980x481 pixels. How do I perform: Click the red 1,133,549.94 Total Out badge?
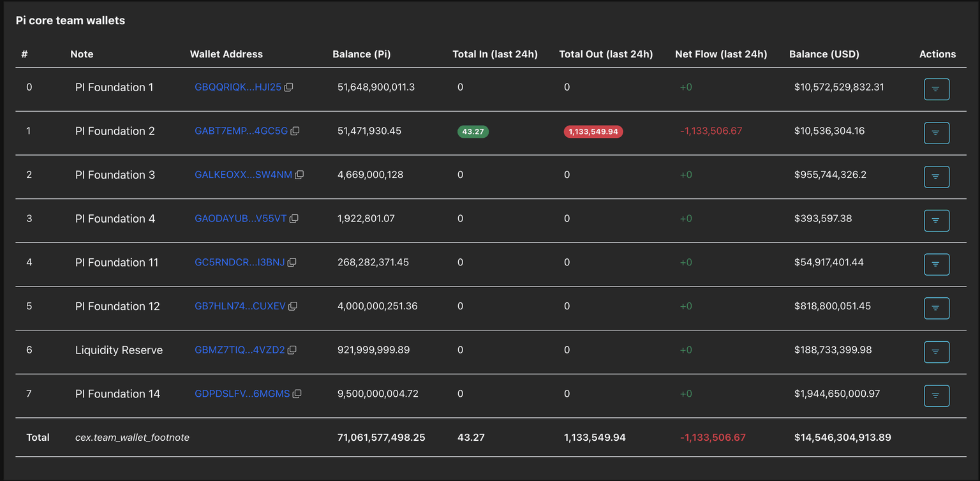point(593,131)
